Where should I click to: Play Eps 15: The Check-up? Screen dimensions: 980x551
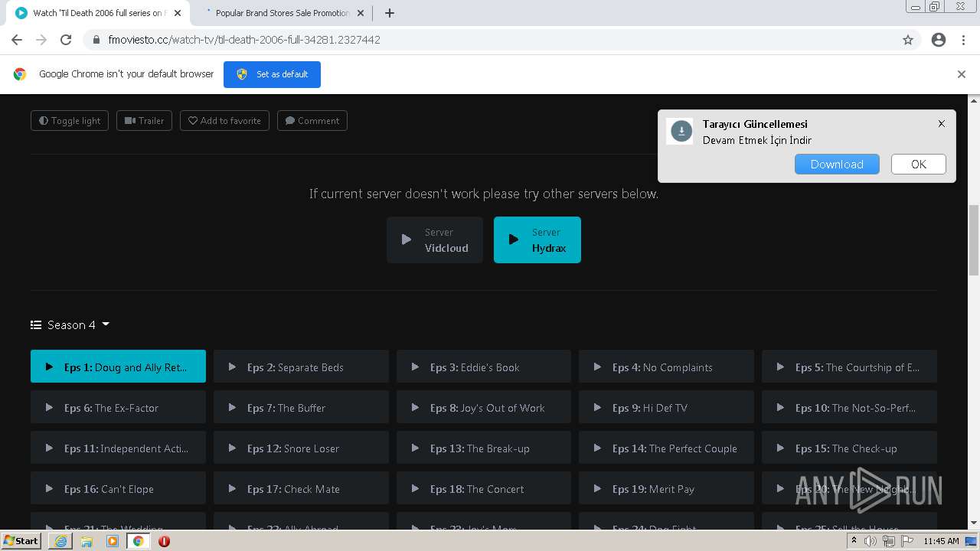coord(849,448)
